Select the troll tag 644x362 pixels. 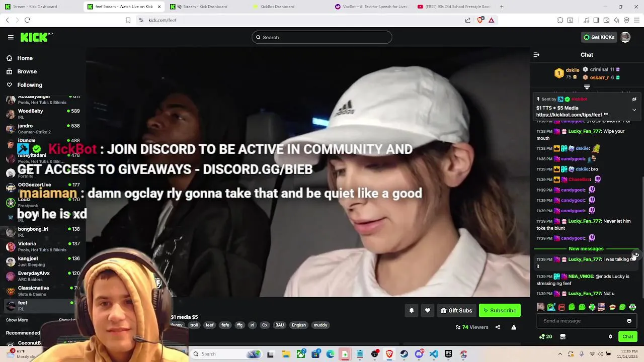(x=194, y=325)
